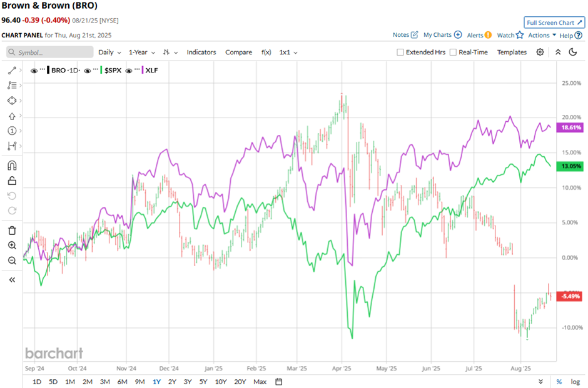
Task: Click the purple XLF series color swatch
Action: [143, 70]
